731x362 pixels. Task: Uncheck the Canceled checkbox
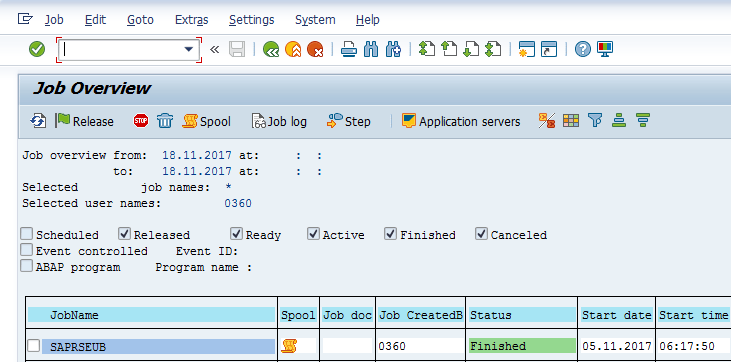click(x=482, y=234)
